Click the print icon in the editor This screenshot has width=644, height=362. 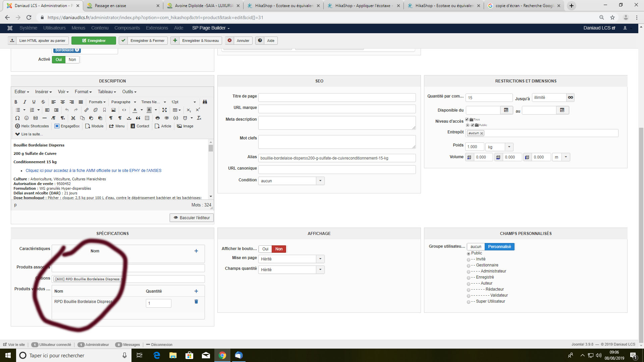coord(158,118)
